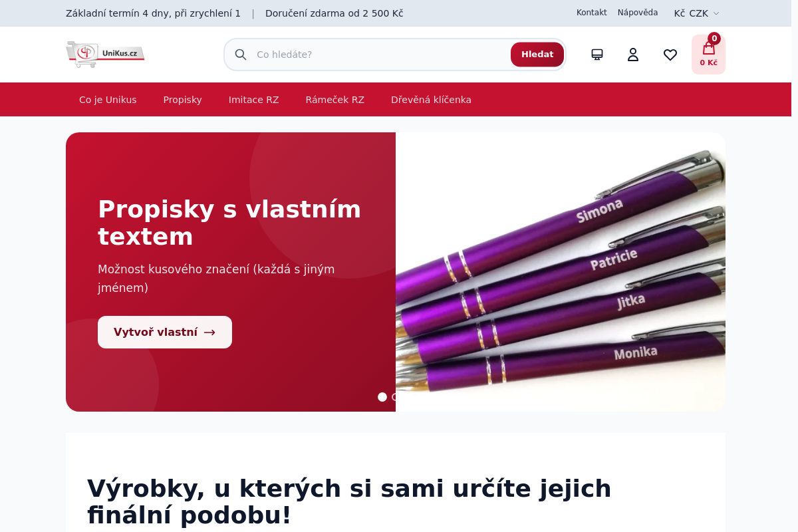Click the Možnost kusového značení description text
Screen dimensions: 798x532
pyautogui.click(x=216, y=279)
